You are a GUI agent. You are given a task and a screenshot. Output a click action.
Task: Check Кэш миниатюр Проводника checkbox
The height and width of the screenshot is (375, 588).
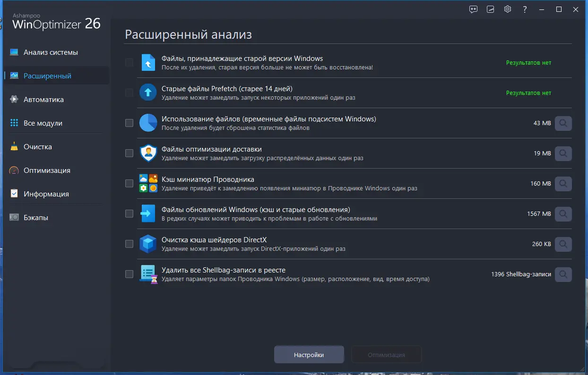pyautogui.click(x=129, y=183)
